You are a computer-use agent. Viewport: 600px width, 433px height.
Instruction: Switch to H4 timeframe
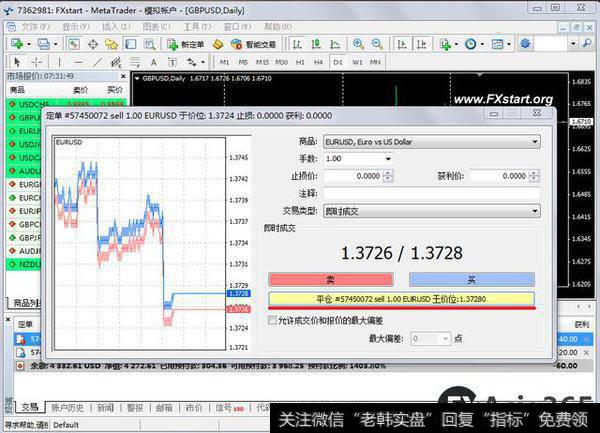pyautogui.click(x=318, y=62)
